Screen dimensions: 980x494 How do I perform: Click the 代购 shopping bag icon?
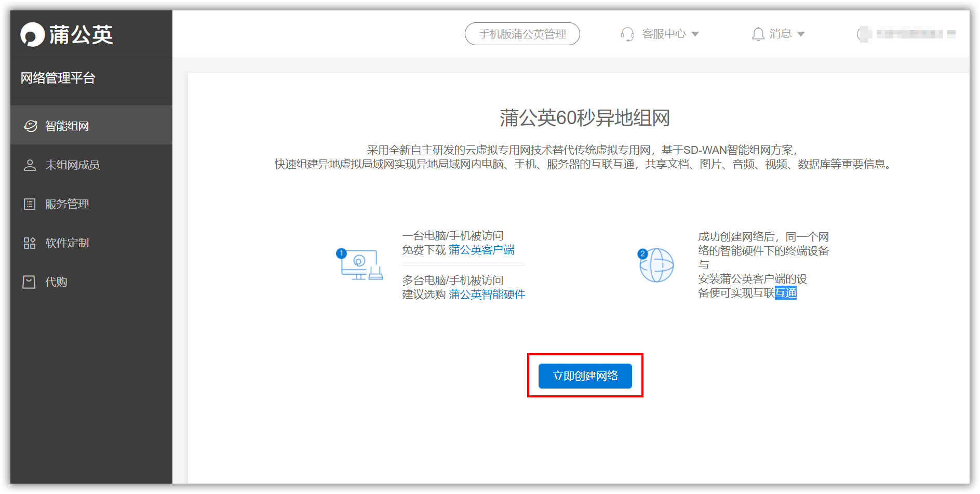click(29, 282)
